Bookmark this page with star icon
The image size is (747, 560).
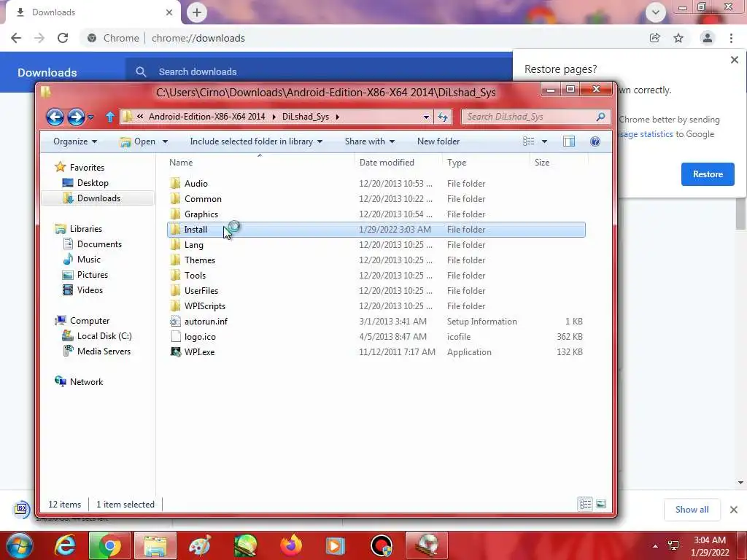(x=678, y=38)
